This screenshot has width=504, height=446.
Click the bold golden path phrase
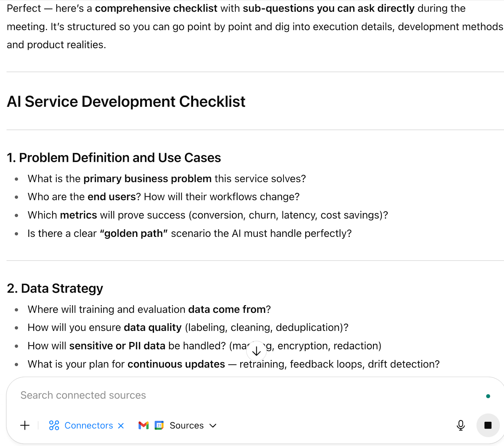coord(134,233)
